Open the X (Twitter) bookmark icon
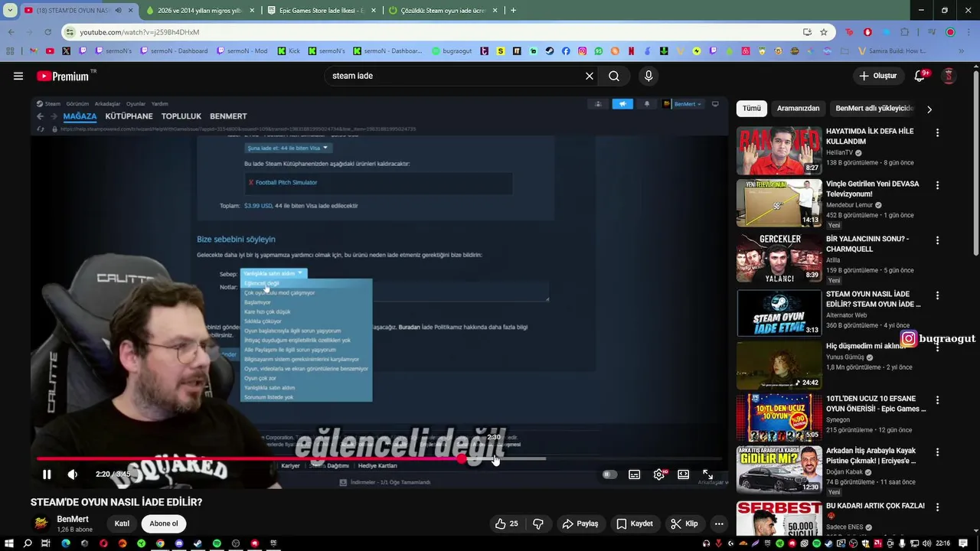 click(66, 51)
